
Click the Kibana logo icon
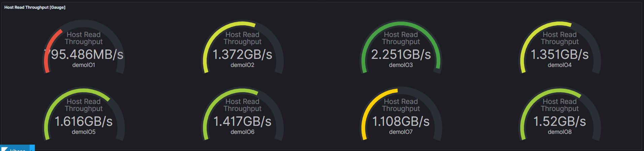(x=5, y=149)
